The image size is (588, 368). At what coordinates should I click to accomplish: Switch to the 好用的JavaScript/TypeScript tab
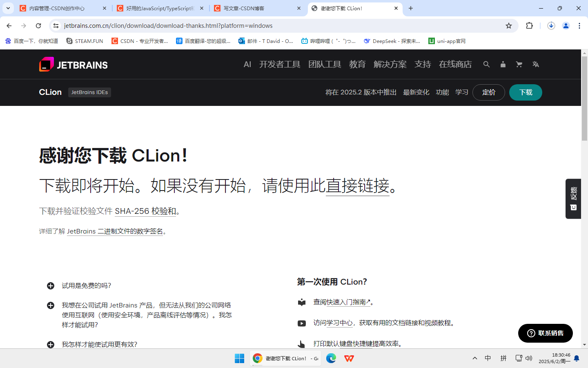[x=160, y=8]
